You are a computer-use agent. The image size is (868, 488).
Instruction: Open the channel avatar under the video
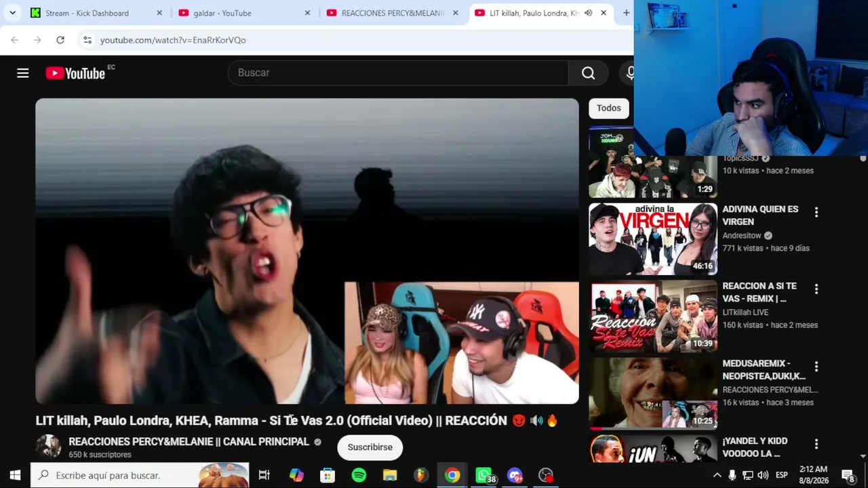[x=48, y=447]
